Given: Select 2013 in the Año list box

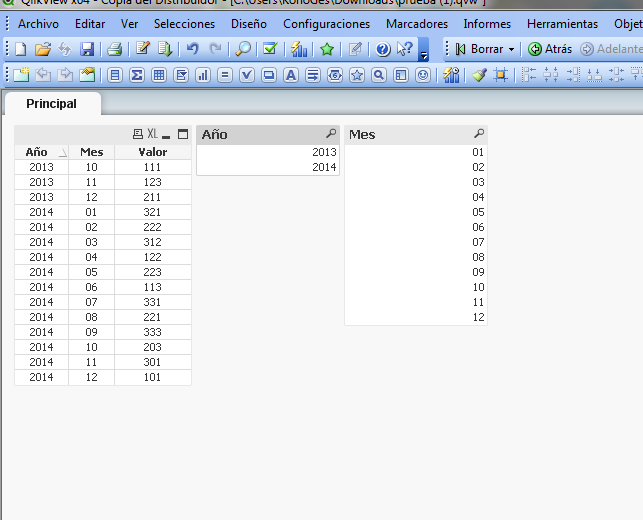Looking at the screenshot, I should (x=268, y=152).
